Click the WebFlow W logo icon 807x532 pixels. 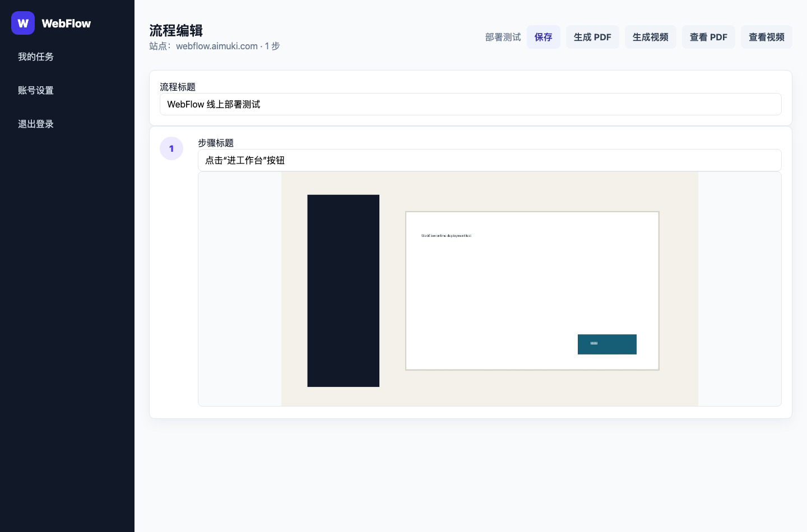pos(23,23)
